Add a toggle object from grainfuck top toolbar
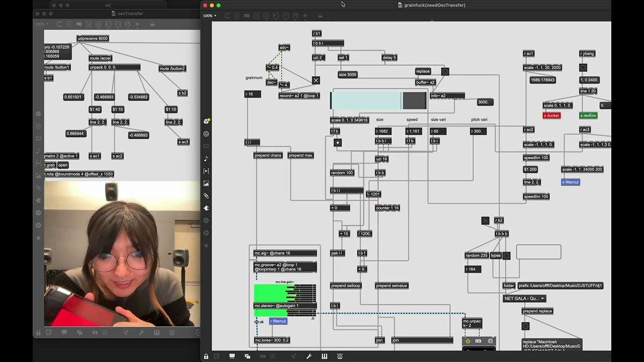This screenshot has height=362, width=644. (x=256, y=16)
